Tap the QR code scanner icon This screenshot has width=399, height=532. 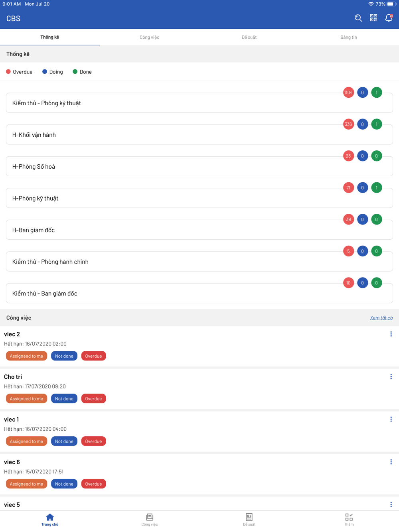tap(373, 18)
